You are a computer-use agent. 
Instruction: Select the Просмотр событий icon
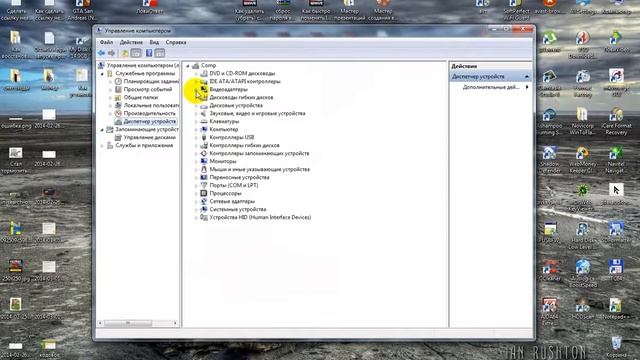coord(118,89)
